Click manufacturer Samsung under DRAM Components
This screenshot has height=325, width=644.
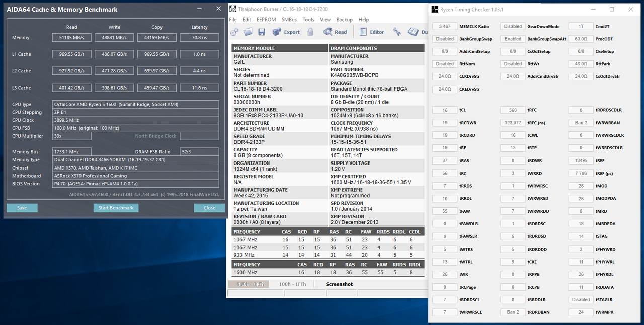point(341,62)
